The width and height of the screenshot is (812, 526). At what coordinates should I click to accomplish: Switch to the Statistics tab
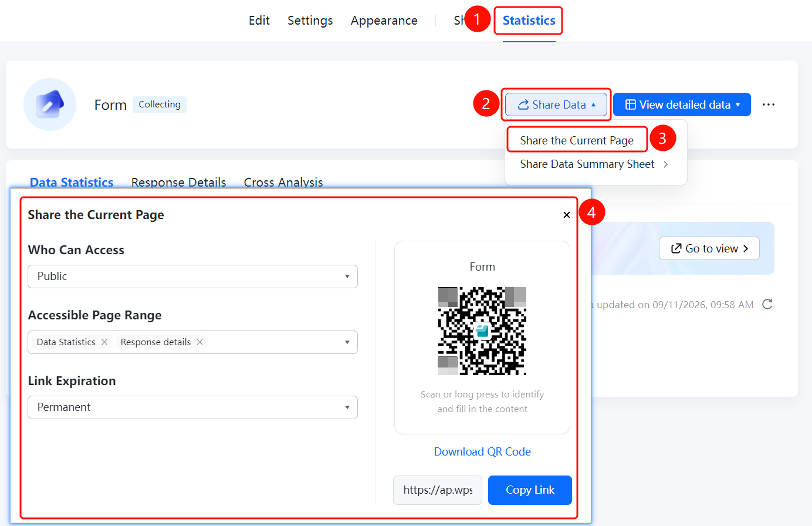click(x=529, y=21)
